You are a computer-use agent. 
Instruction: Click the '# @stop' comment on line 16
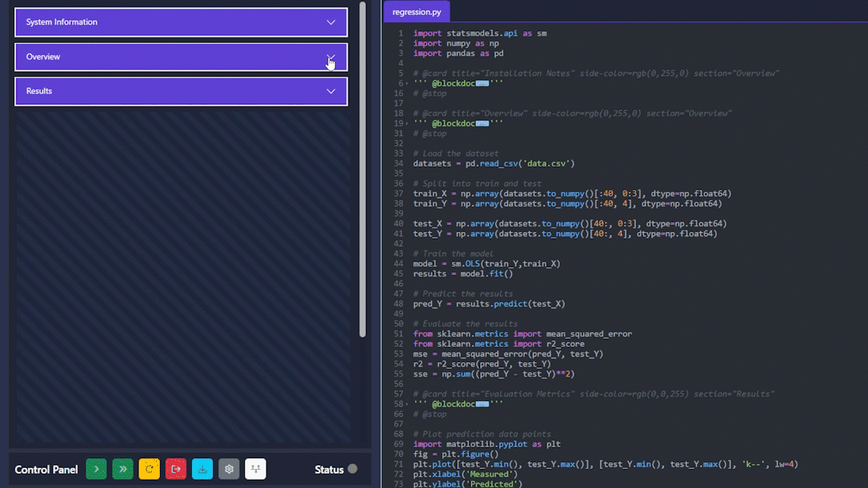430,94
